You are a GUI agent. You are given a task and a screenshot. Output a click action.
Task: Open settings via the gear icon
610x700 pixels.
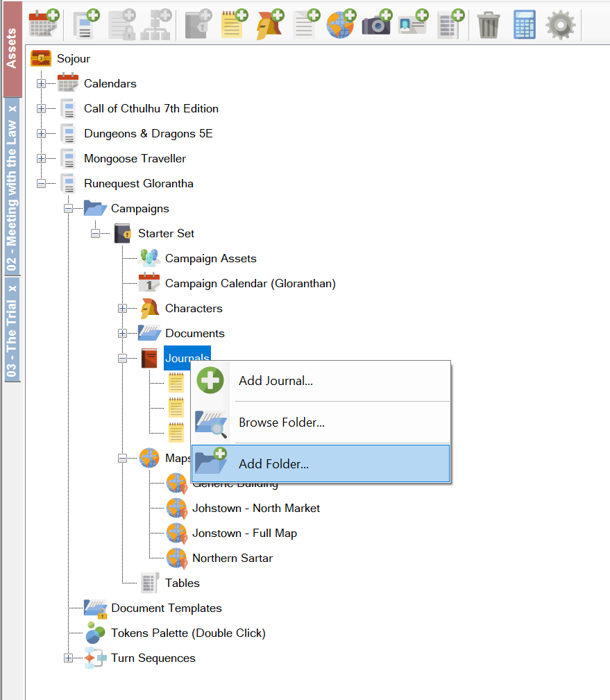pyautogui.click(x=560, y=25)
